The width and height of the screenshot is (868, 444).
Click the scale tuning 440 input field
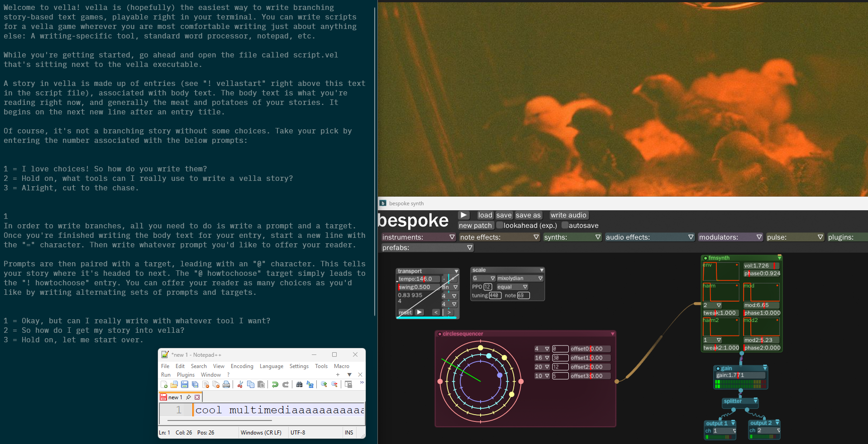click(495, 296)
